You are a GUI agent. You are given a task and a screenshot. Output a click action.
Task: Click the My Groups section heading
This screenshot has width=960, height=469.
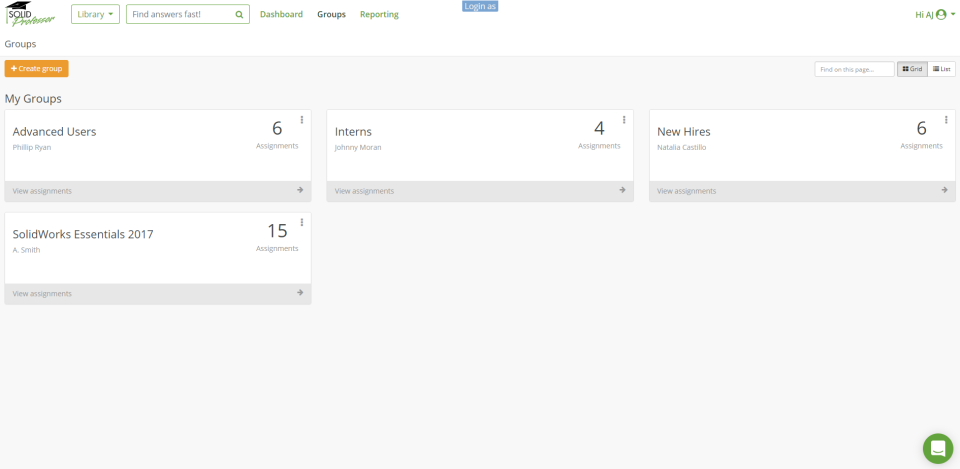coord(33,99)
